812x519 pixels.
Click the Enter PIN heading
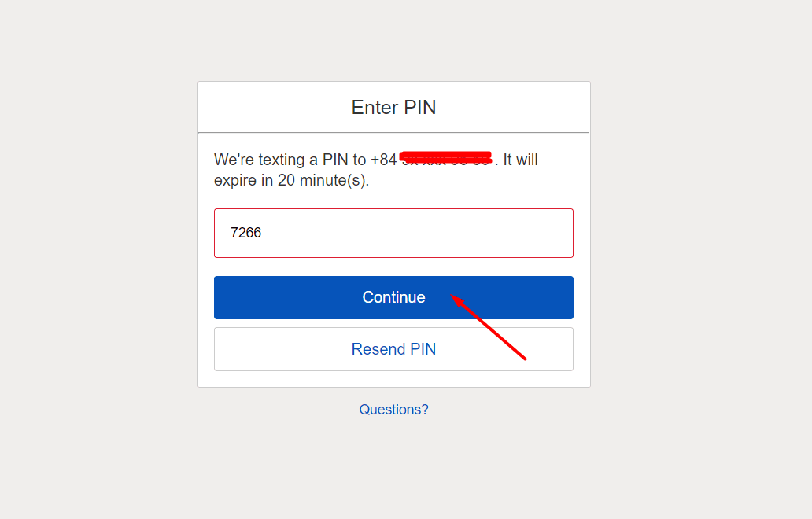point(393,108)
